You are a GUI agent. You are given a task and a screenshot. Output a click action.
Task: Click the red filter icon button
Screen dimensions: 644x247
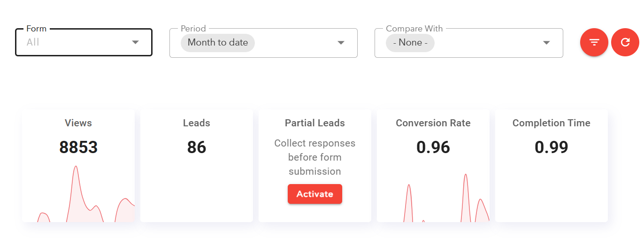594,42
